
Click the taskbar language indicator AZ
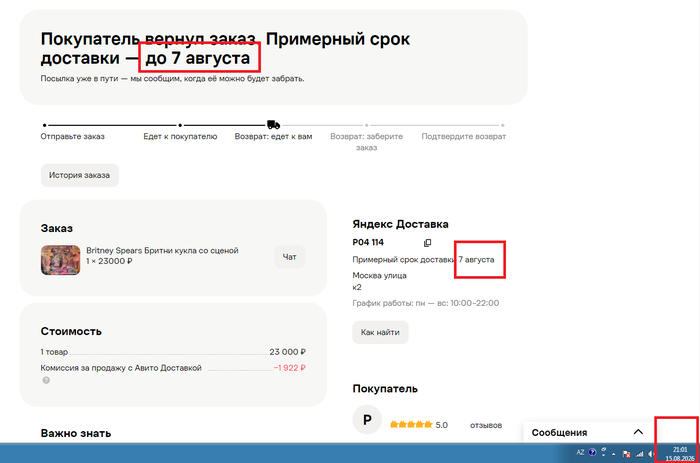click(580, 453)
